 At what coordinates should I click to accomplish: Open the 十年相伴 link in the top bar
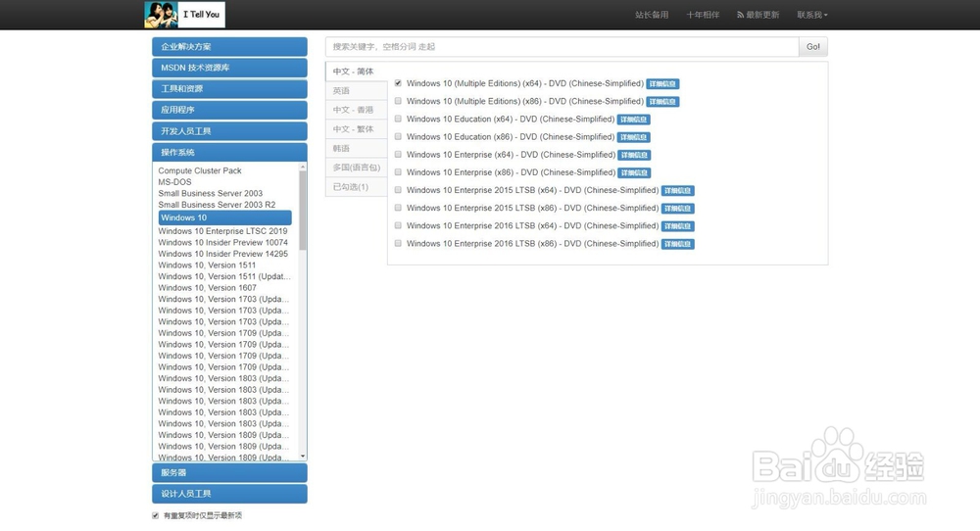pos(703,15)
